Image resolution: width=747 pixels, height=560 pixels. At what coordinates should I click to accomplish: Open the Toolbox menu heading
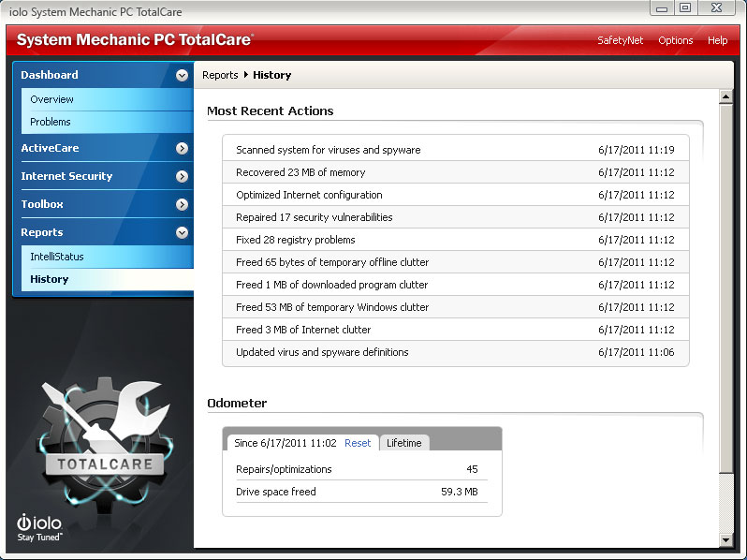[42, 204]
